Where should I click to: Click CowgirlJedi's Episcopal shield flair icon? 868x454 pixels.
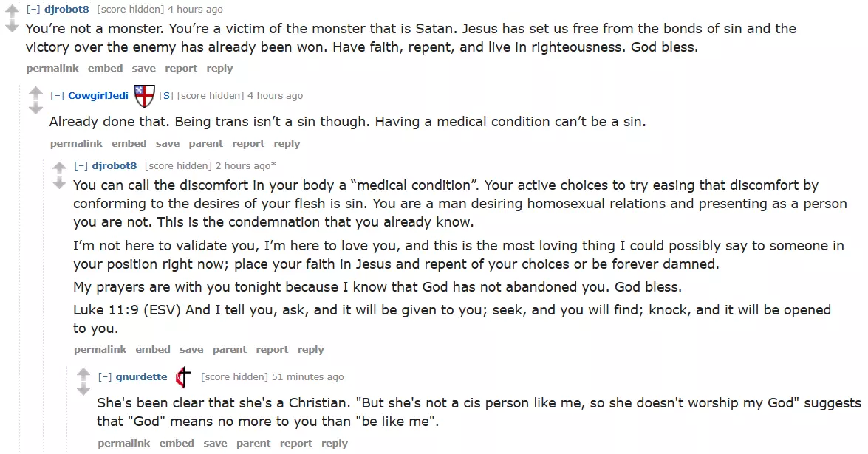click(x=143, y=95)
